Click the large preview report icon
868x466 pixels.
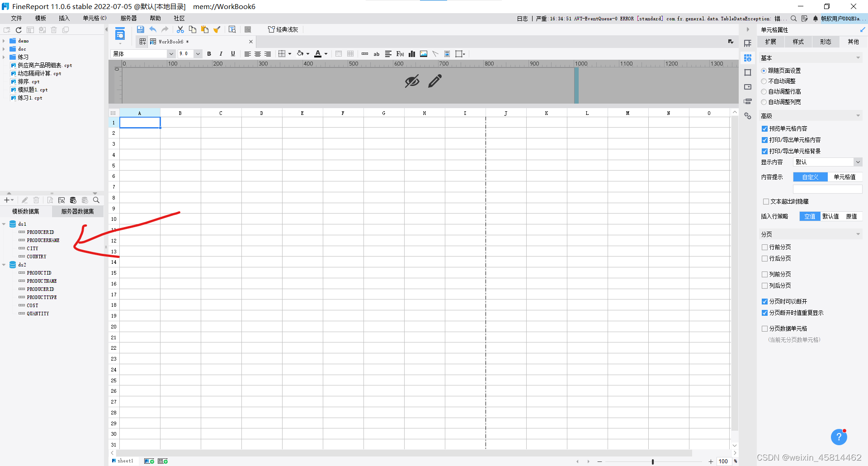pos(120,34)
